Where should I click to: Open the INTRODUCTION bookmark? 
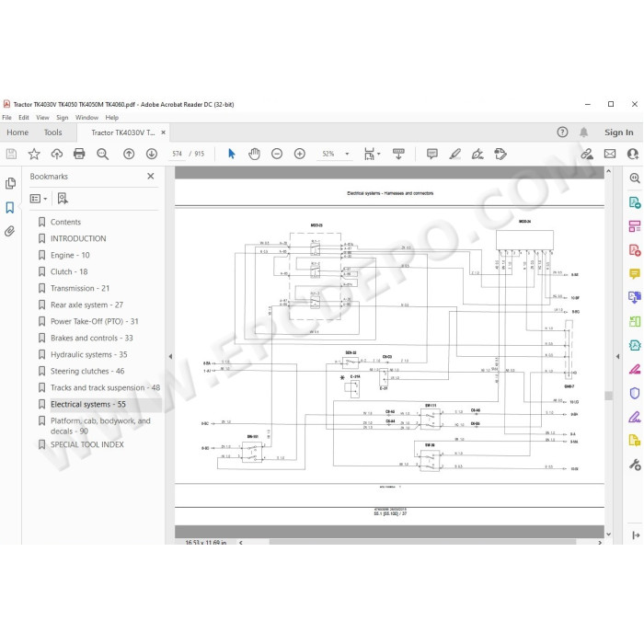[78, 238]
